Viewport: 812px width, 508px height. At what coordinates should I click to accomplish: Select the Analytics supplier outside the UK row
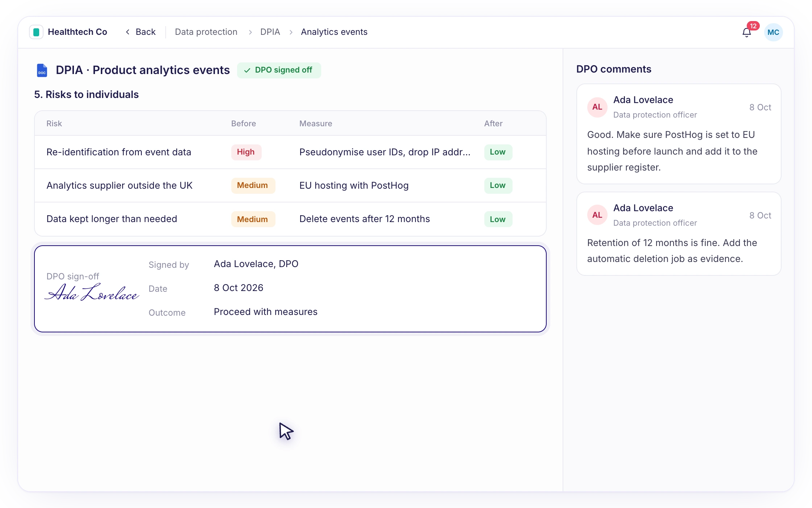click(x=290, y=185)
